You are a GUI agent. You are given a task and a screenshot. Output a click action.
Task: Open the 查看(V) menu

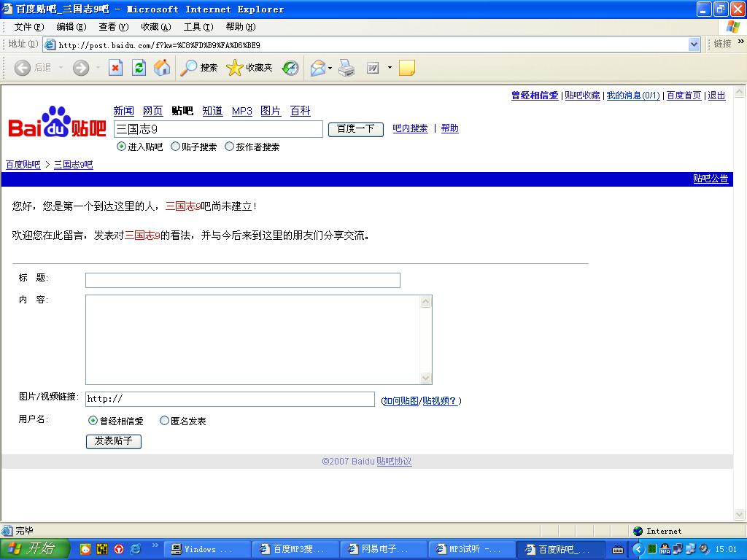point(114,27)
